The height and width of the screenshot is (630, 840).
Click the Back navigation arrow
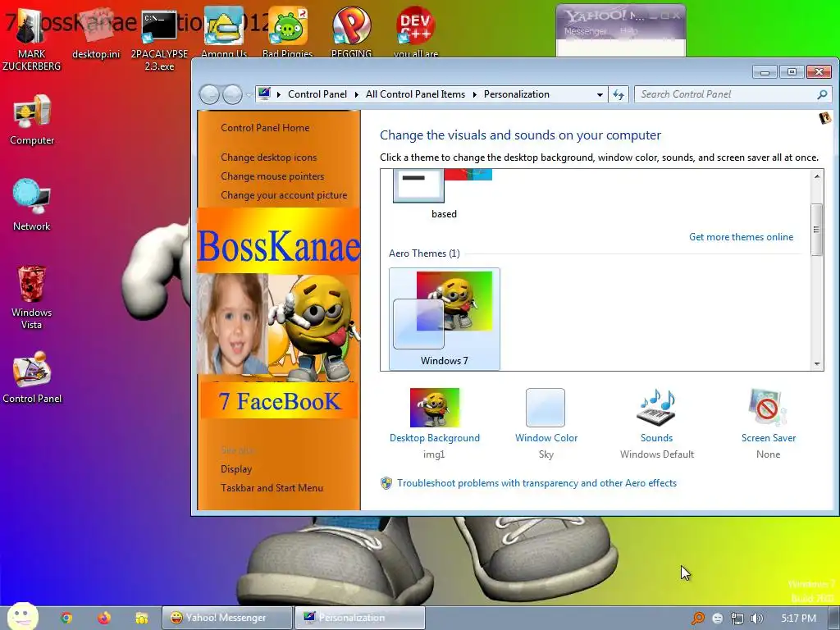pyautogui.click(x=209, y=95)
